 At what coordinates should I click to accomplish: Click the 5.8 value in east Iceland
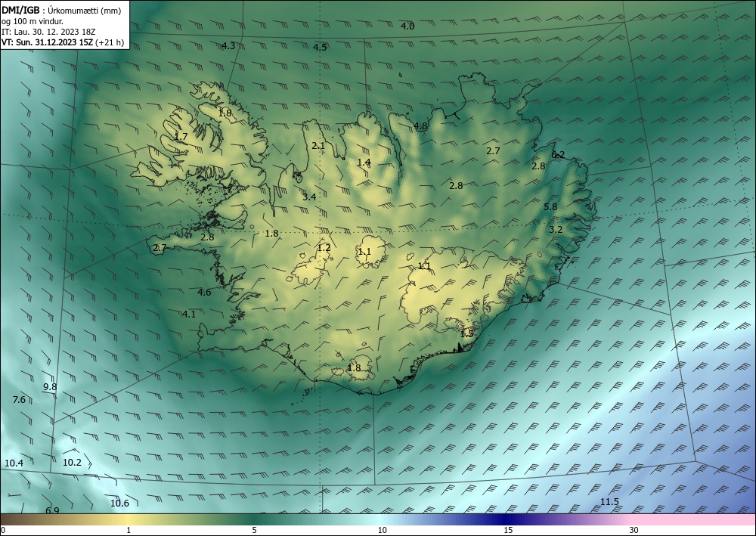pyautogui.click(x=550, y=207)
